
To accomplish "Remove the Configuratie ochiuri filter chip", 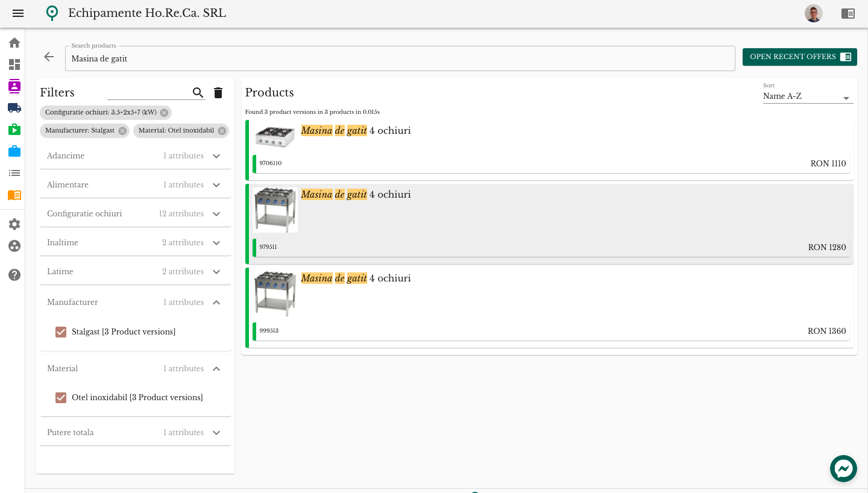I will pyautogui.click(x=164, y=113).
